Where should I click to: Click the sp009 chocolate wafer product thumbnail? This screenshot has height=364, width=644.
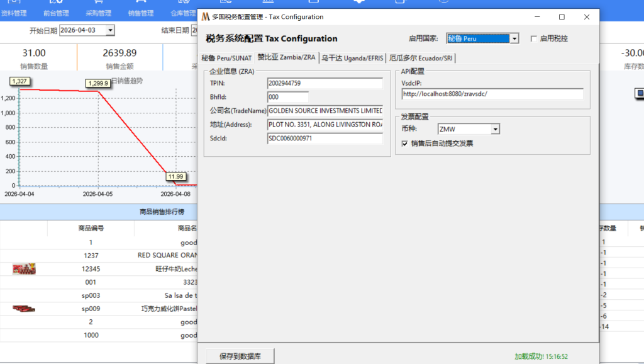point(24,309)
